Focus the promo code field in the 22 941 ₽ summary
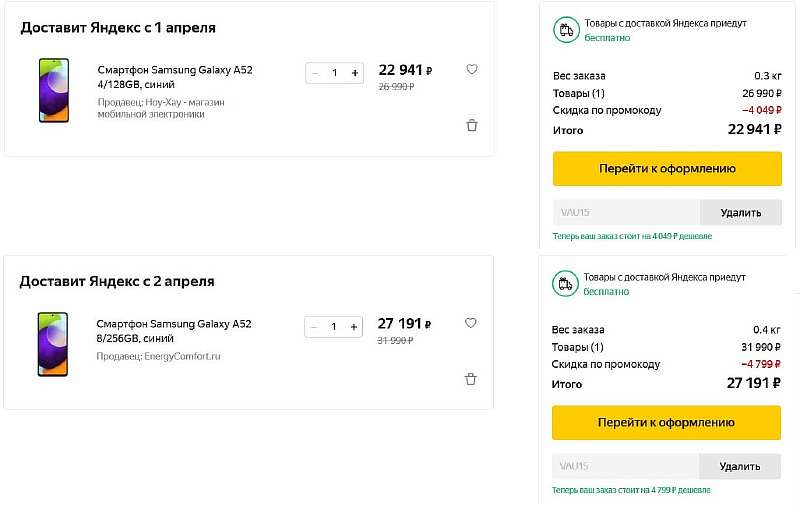The width and height of the screenshot is (800, 506). [625, 213]
